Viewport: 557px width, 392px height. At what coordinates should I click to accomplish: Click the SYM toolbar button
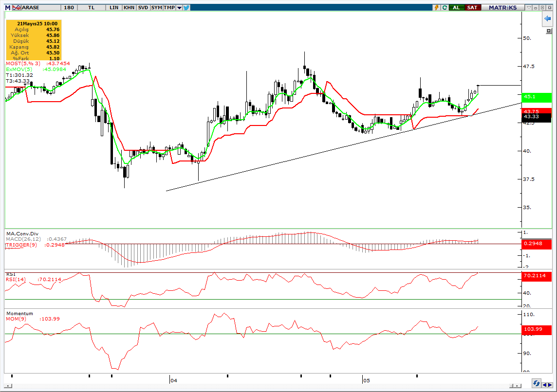(x=156, y=7)
